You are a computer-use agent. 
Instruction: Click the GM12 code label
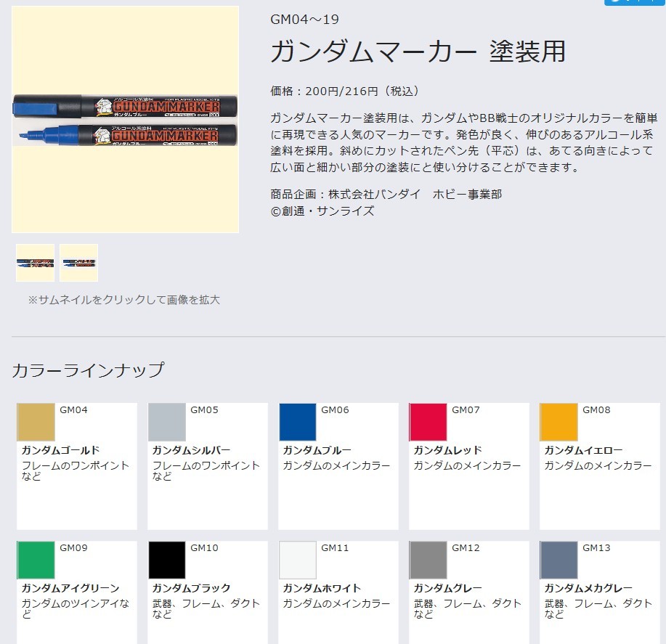pyautogui.click(x=466, y=548)
